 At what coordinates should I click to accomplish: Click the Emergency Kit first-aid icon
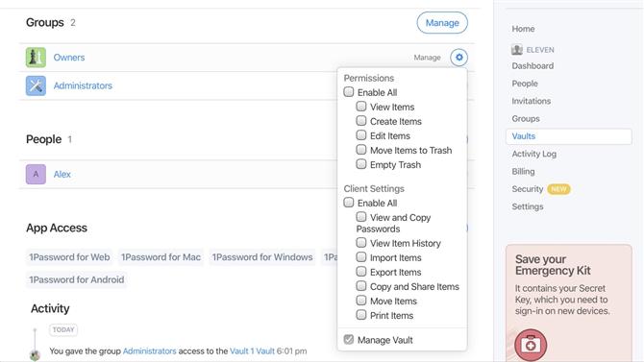531,345
